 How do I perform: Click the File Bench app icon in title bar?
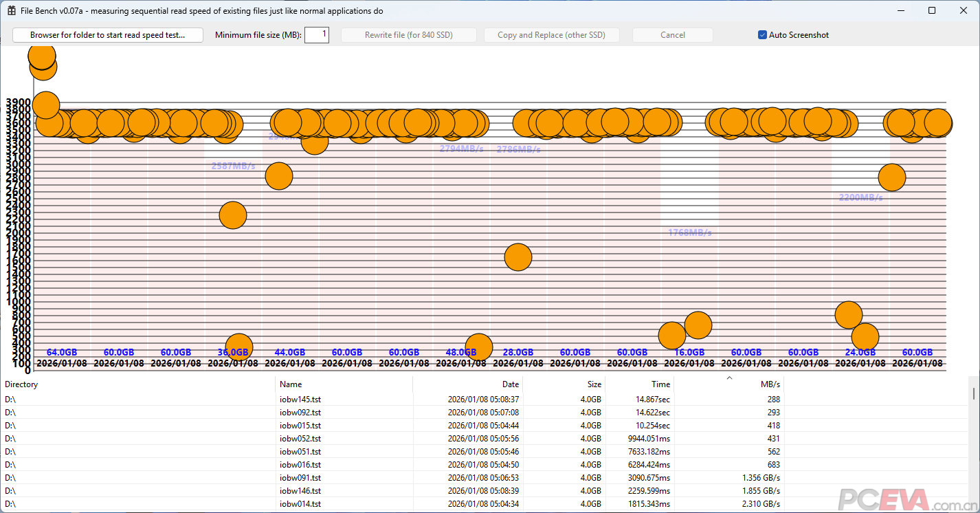(12, 11)
